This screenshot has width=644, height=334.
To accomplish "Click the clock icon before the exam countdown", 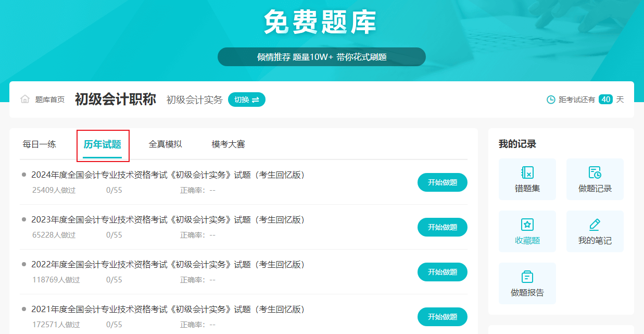I will [x=550, y=99].
